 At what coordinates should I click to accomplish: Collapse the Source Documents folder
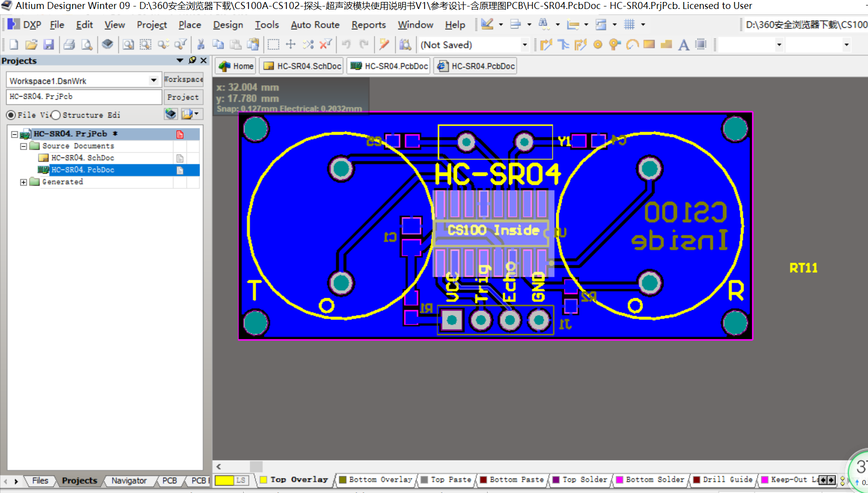23,146
